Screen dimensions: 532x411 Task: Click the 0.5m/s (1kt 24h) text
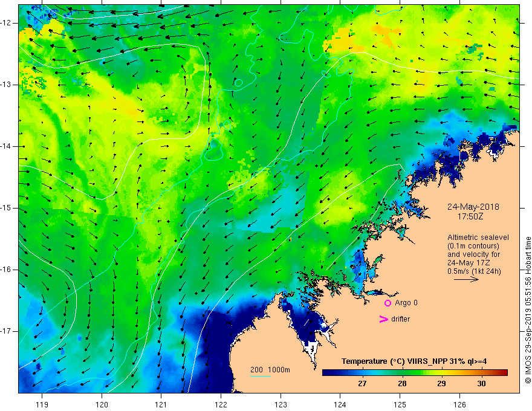click(x=474, y=271)
